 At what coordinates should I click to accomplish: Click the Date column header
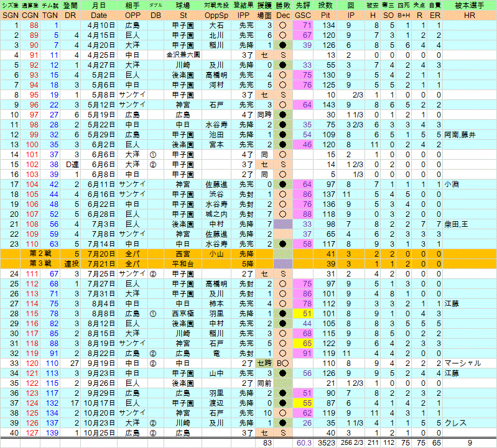[x=99, y=16]
